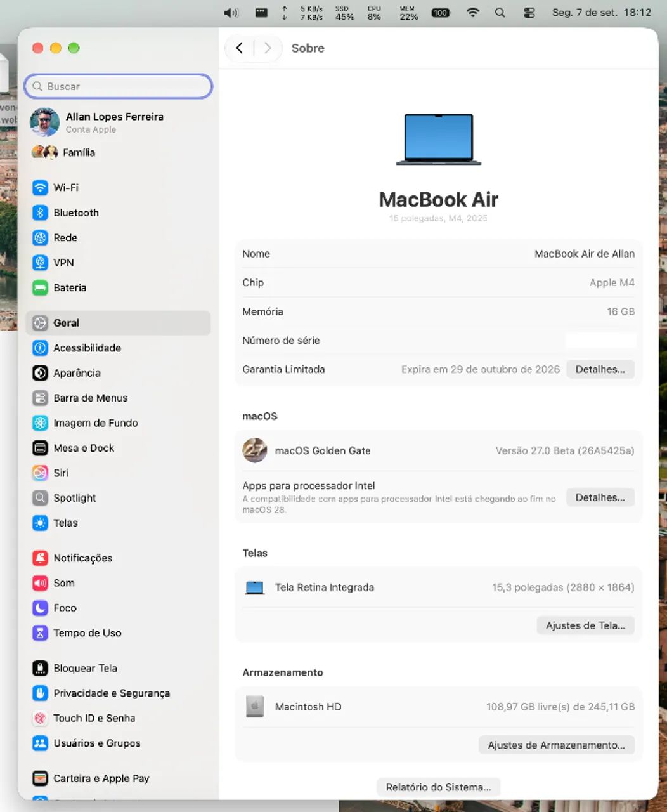Open Detalhes for Apps para processador Intel

pos(600,497)
